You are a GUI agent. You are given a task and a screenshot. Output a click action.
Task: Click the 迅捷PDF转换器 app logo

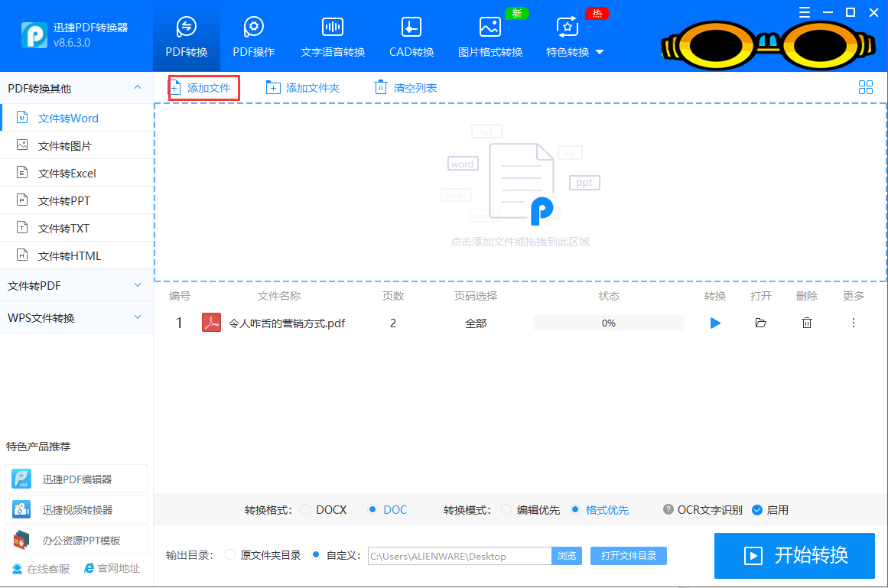pos(34,35)
